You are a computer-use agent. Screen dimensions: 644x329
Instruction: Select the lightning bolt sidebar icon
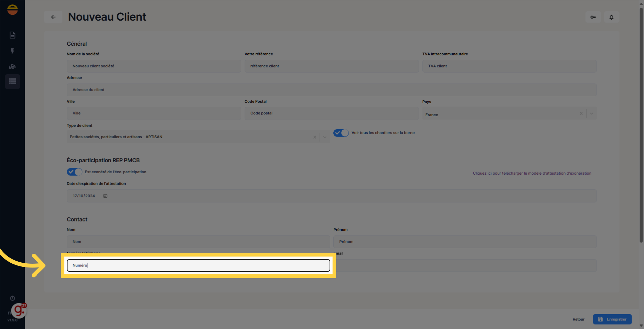point(12,51)
